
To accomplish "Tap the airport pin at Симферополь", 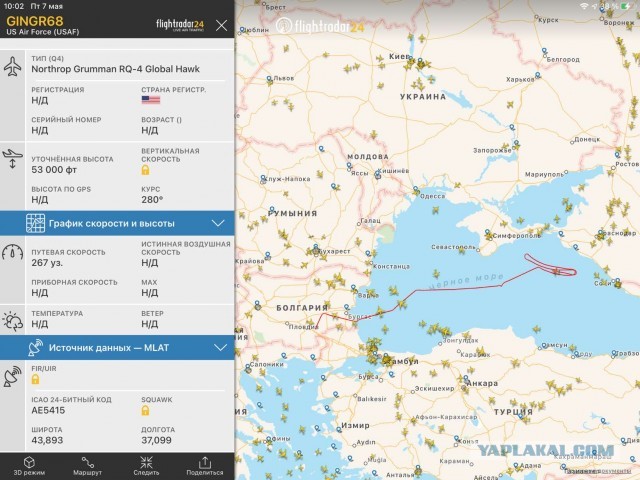I will [488, 234].
